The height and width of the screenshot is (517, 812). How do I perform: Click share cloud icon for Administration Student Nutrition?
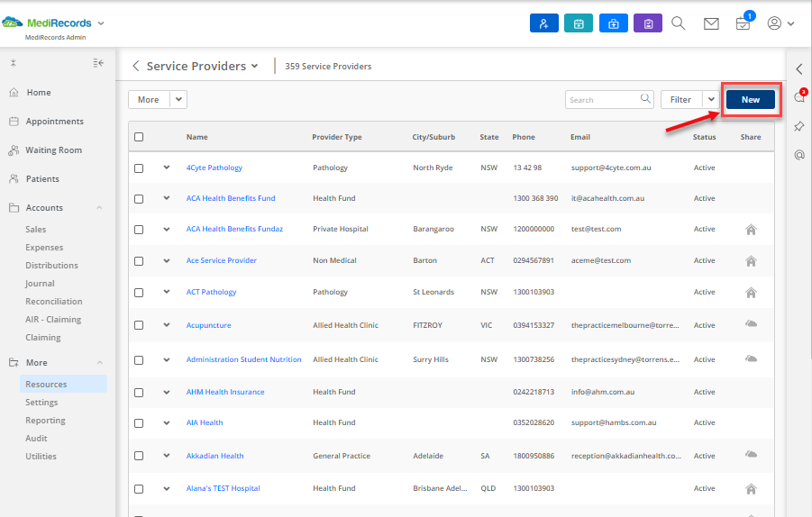(751, 358)
